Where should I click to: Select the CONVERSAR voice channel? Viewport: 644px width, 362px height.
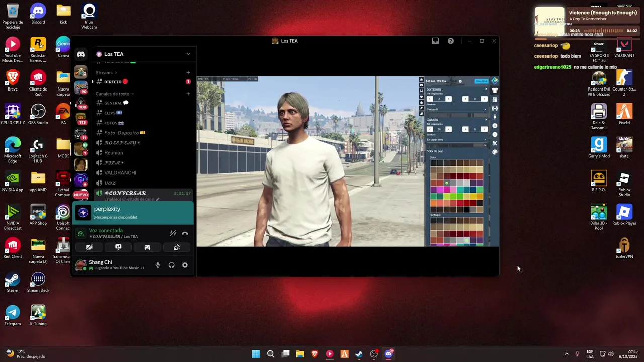(x=143, y=193)
